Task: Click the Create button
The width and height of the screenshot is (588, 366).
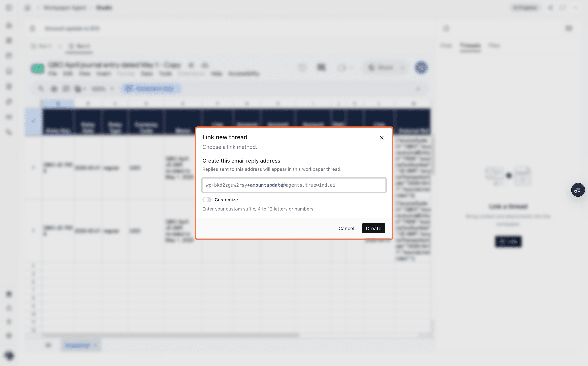Action: click(373, 228)
